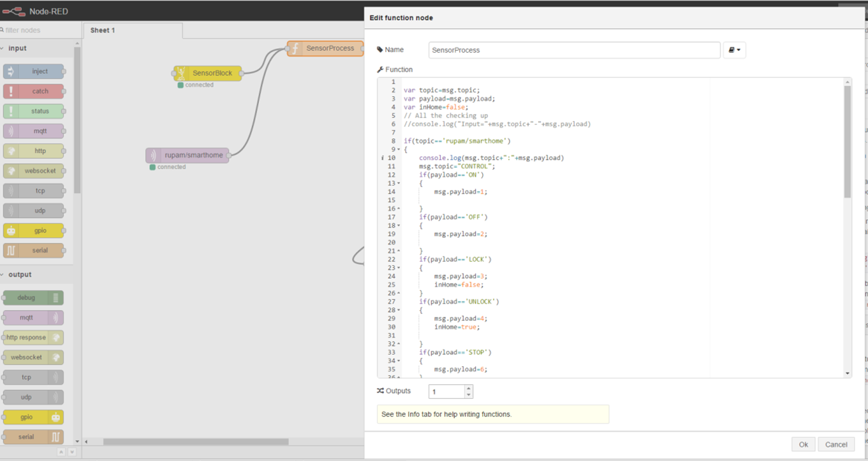Viewport: 868px width, 461px height.
Task: Click code line "msg.payload=6;"
Action: [461, 369]
